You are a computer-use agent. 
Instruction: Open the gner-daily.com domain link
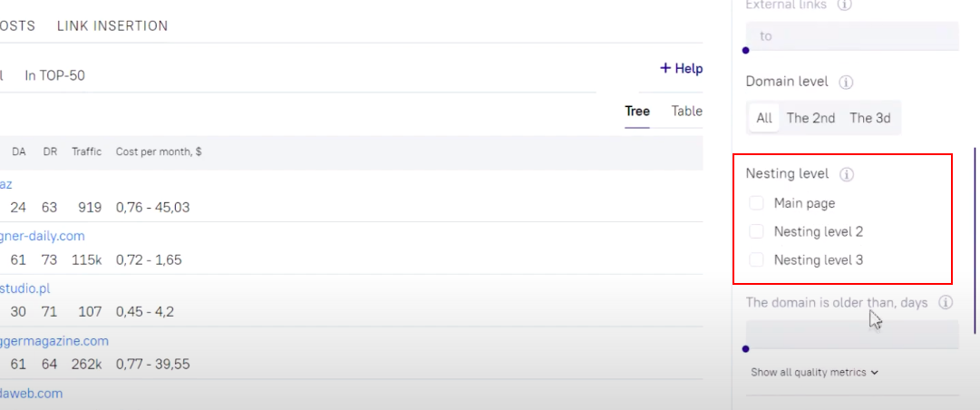click(x=43, y=236)
